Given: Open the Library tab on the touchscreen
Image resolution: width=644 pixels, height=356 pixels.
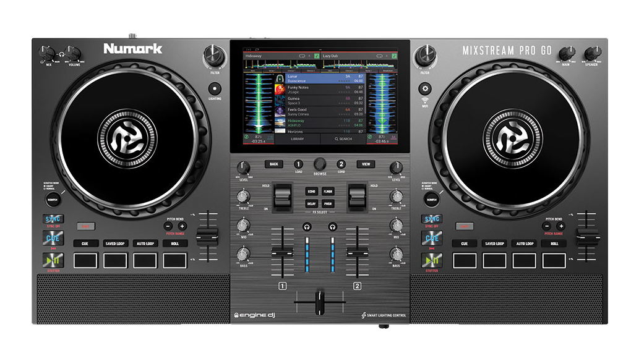Looking at the screenshot, I should [297, 139].
